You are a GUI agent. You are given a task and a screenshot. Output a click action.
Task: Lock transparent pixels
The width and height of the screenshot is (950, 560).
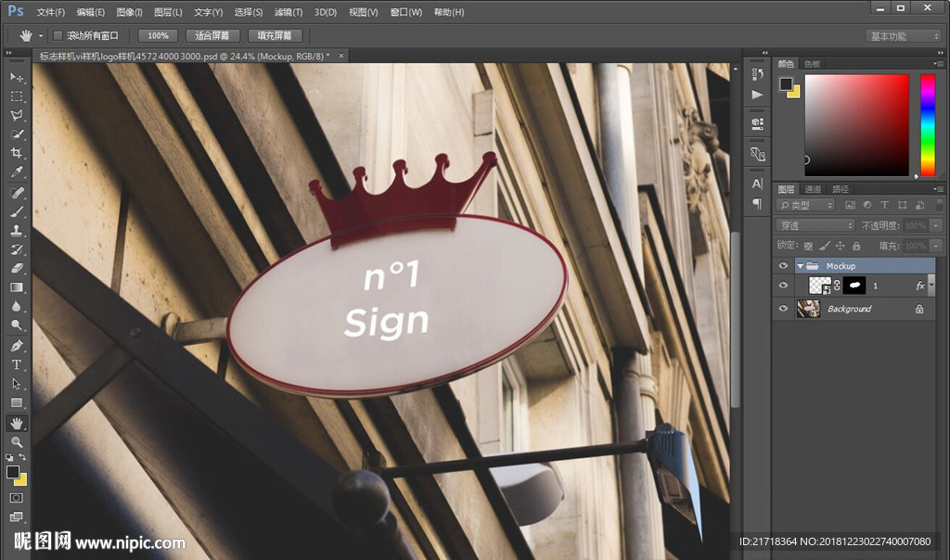click(x=808, y=246)
